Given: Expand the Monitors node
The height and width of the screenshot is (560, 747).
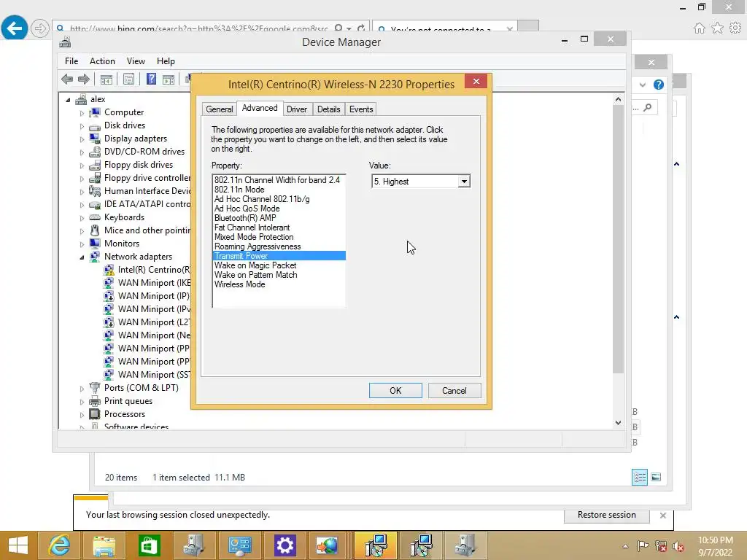Looking at the screenshot, I should point(82,244).
